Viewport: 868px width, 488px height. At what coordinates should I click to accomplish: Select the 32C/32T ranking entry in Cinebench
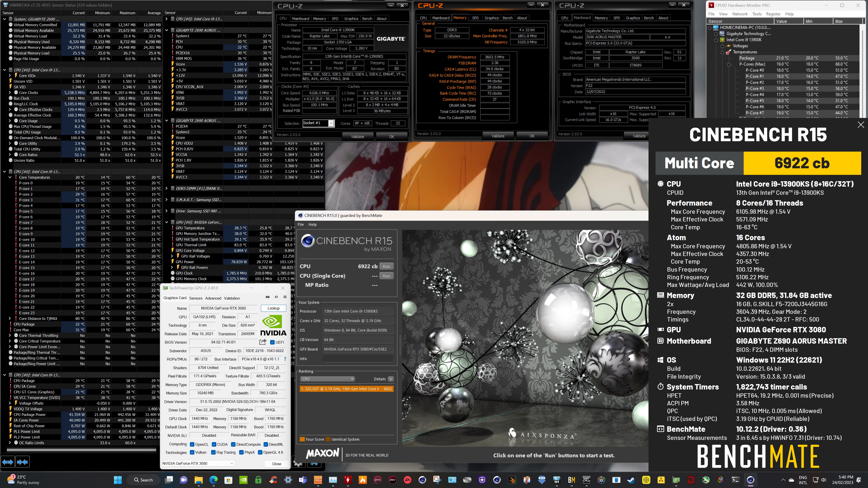(x=346, y=389)
